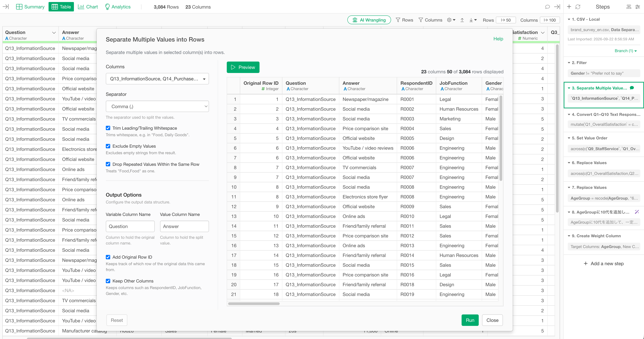Switch to the Analytics tab

point(118,7)
